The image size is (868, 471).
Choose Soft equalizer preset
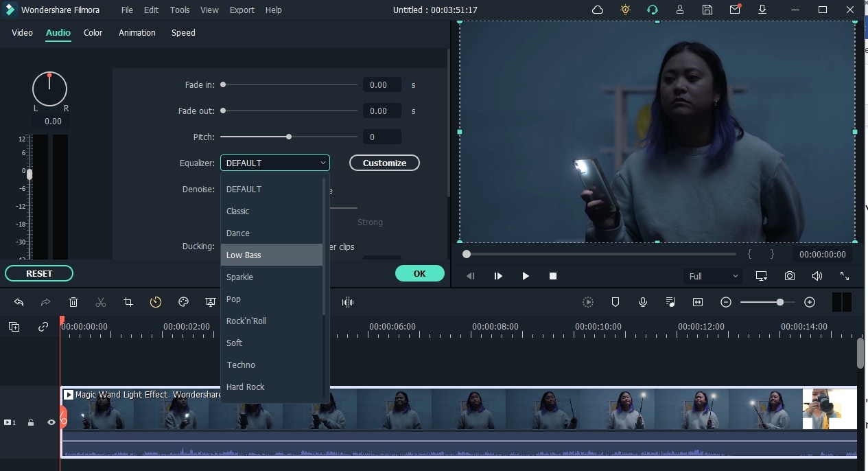[272, 343]
